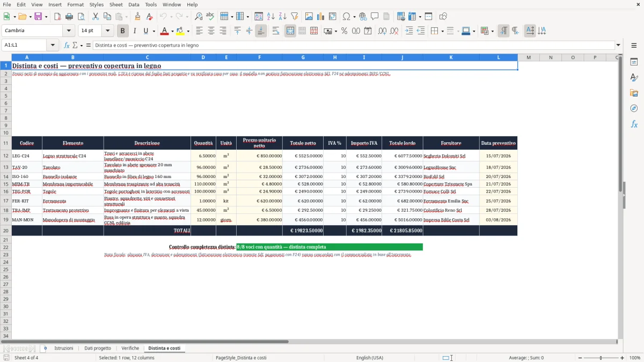Open the sidebar Gallery panel
644x362 pixels.
(x=634, y=93)
